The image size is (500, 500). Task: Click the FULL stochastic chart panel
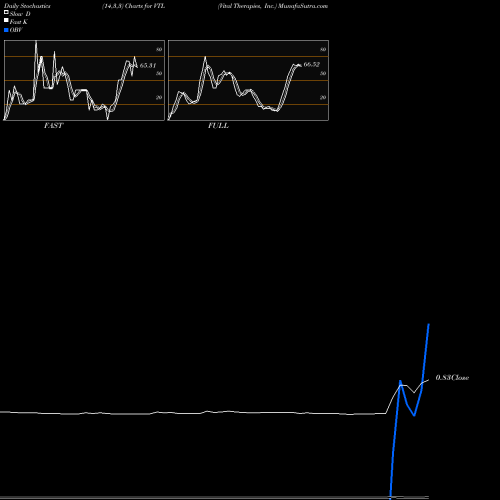[248, 80]
